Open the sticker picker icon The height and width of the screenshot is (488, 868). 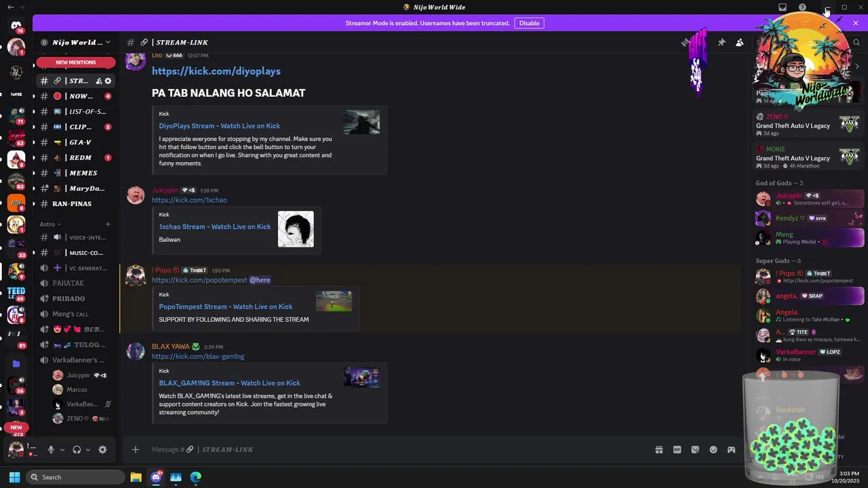[695, 449]
